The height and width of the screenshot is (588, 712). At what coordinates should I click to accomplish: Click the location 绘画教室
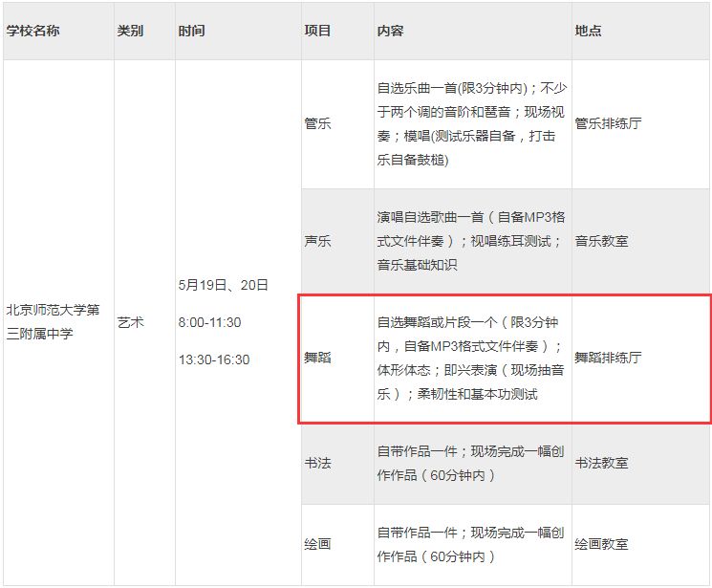(x=601, y=544)
